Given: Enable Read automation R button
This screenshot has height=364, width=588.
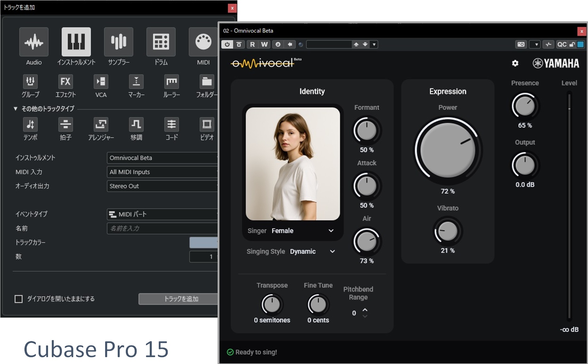Looking at the screenshot, I should [x=252, y=45].
